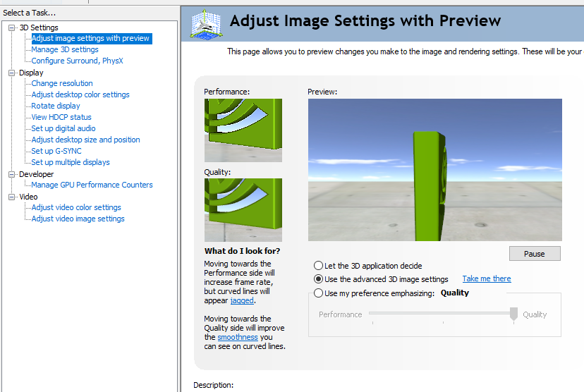Open Set up digital audio
This screenshot has height=392, width=584.
(x=63, y=128)
